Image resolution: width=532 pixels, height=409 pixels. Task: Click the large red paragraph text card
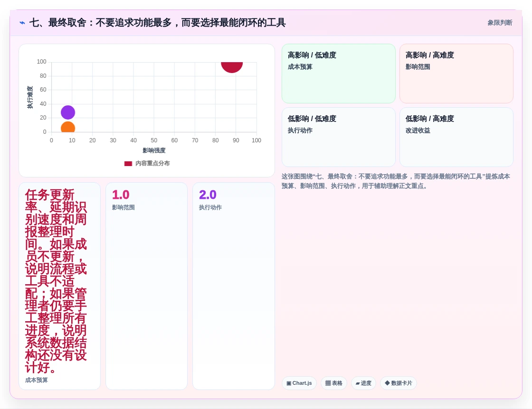pos(60,286)
